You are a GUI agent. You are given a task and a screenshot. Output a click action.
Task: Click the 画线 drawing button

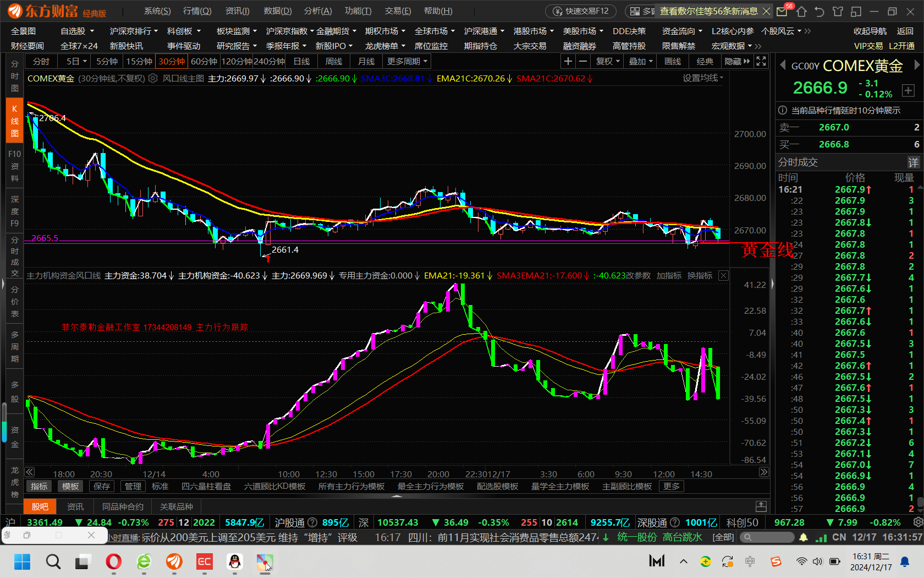pyautogui.click(x=673, y=61)
